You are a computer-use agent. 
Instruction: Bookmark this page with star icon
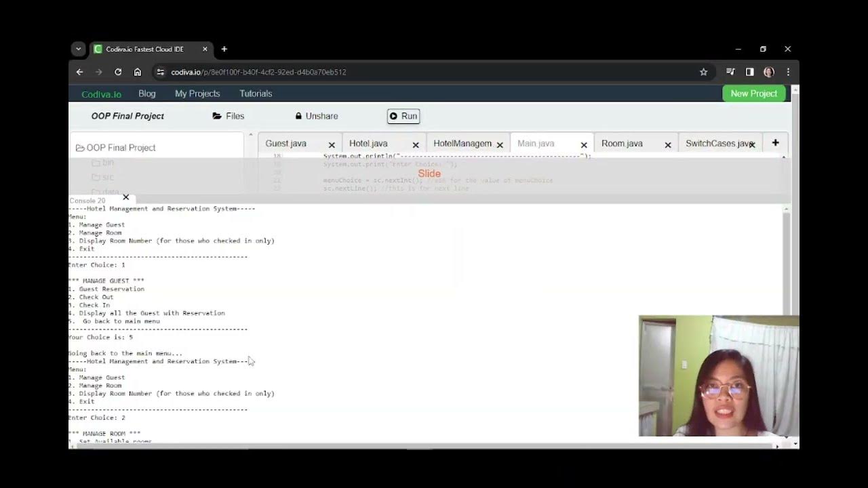(x=703, y=72)
